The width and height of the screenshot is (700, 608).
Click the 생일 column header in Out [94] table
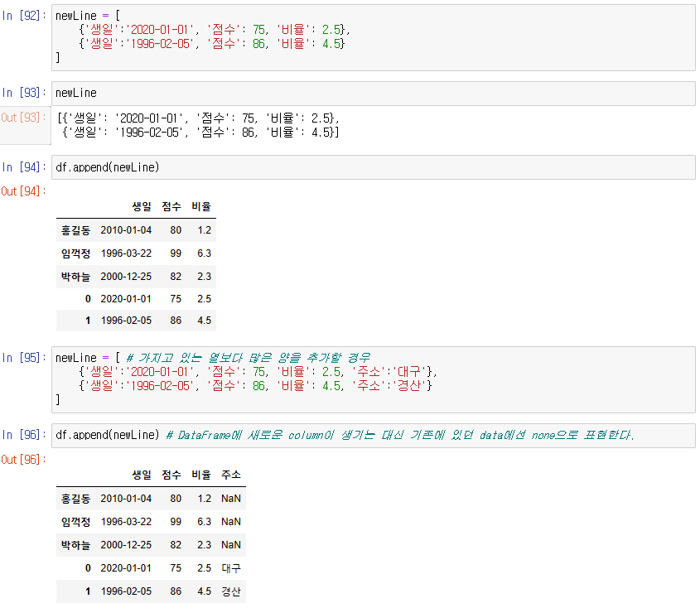click(142, 207)
